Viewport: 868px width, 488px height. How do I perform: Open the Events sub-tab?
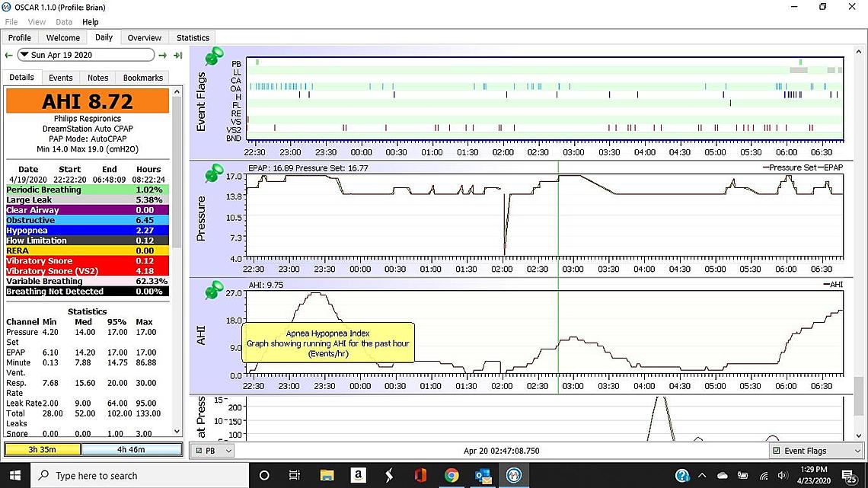pos(60,78)
